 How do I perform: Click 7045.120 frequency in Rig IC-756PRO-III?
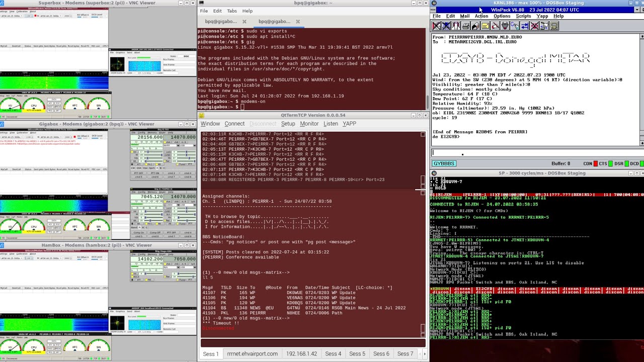coord(146,197)
